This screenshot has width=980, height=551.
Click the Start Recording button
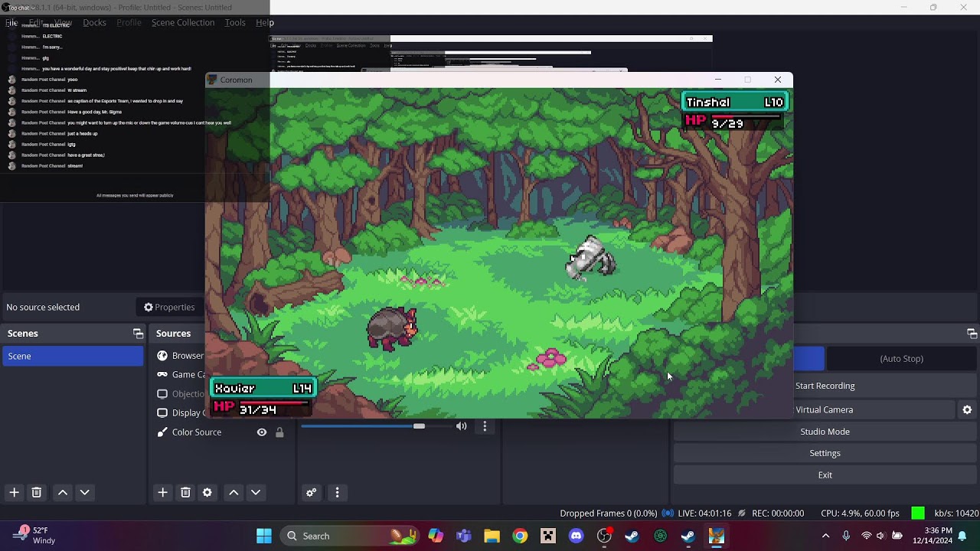click(x=825, y=386)
